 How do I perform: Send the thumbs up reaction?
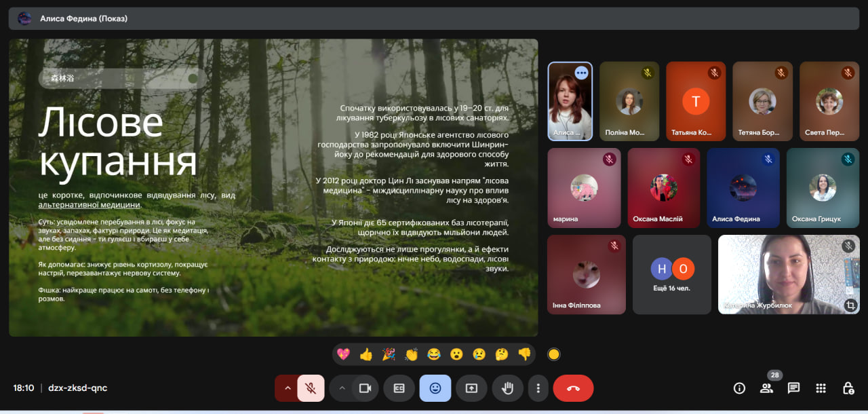[x=366, y=354]
